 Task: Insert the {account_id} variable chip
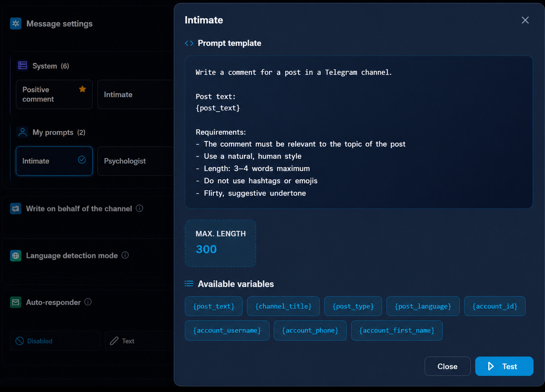tap(495, 306)
